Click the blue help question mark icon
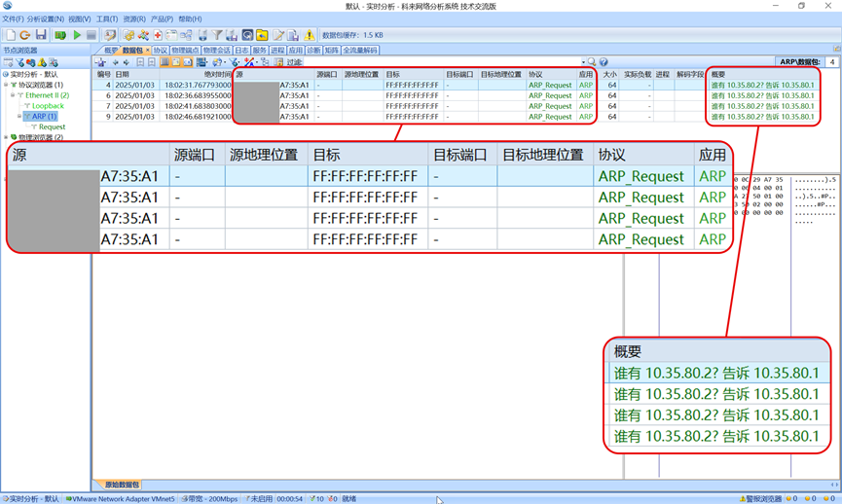 pos(604,62)
